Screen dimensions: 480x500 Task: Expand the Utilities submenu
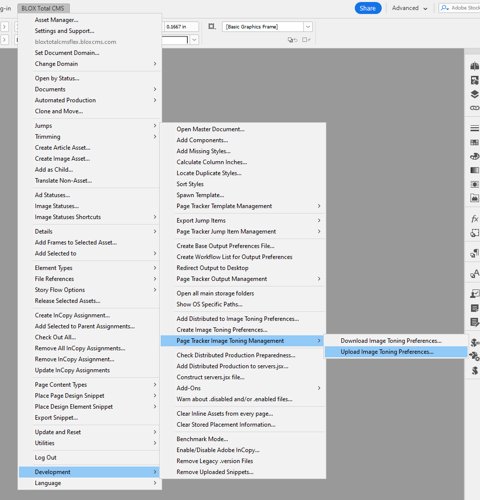tap(90, 443)
